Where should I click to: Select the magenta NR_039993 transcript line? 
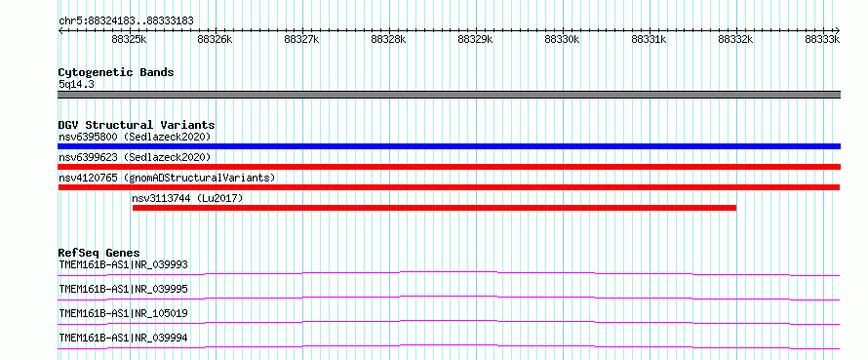(449, 273)
